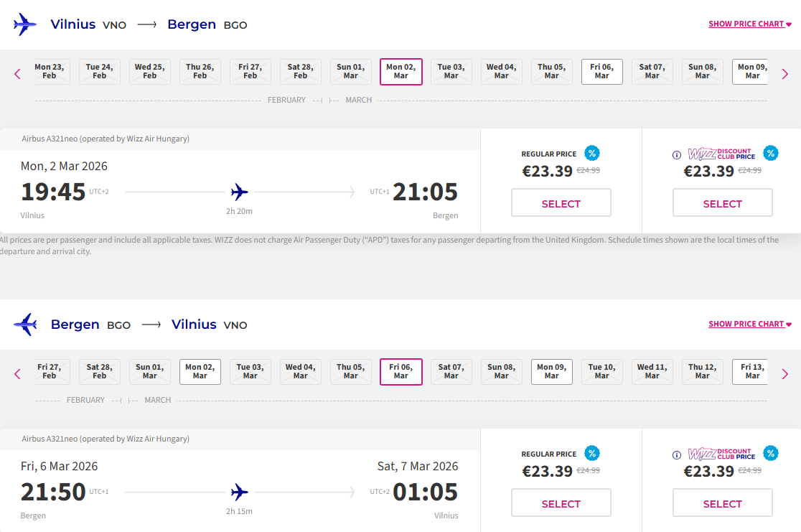The width and height of the screenshot is (801, 532).
Task: Click the outbound Wizz Discount Club info icon
Action: coord(676,154)
